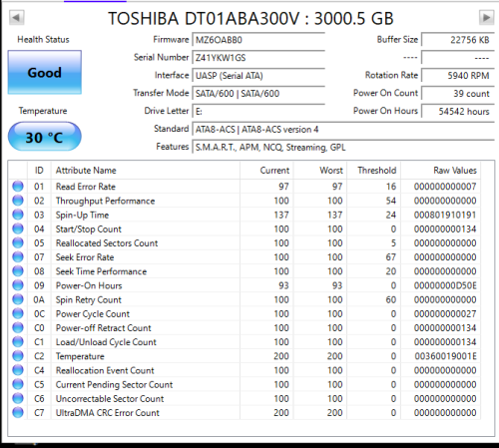Click status orb for Power-off Retract Count
Image resolution: width=499 pixels, height=448 pixels.
click(18, 327)
